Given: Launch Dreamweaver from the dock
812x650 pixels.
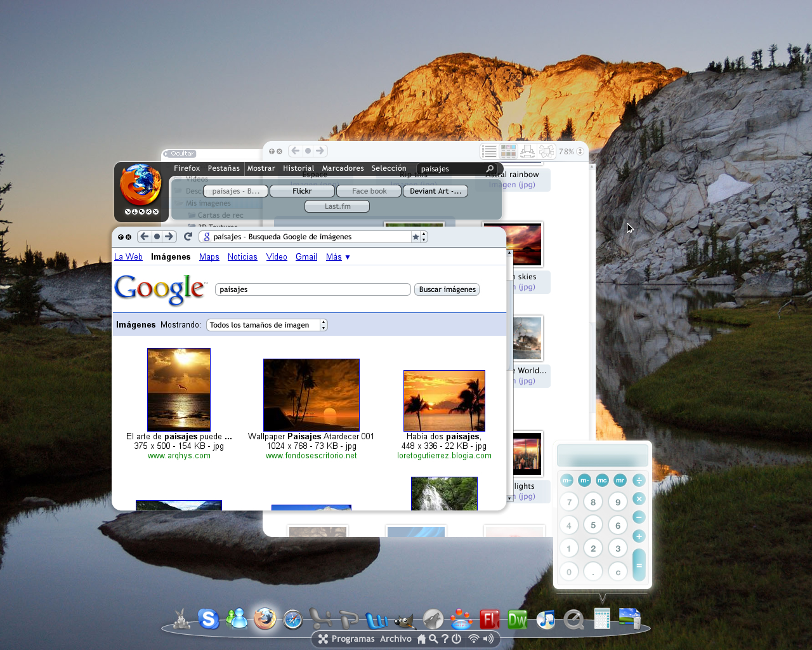Looking at the screenshot, I should (518, 620).
